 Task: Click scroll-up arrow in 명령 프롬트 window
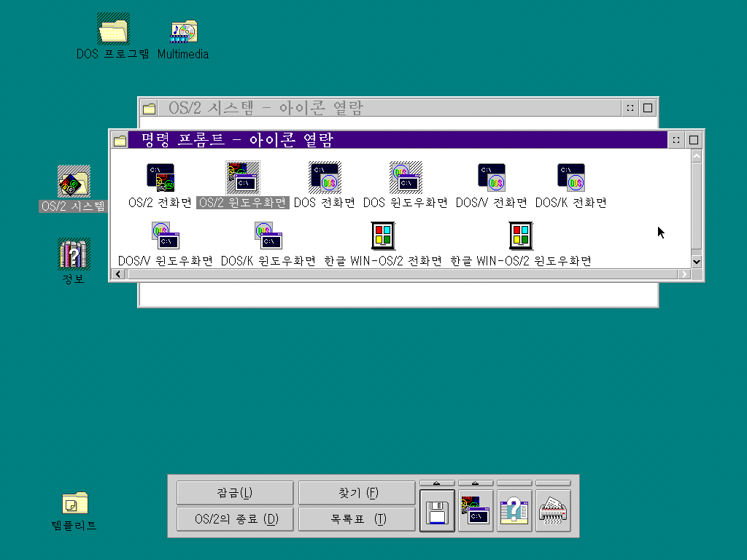click(x=697, y=156)
